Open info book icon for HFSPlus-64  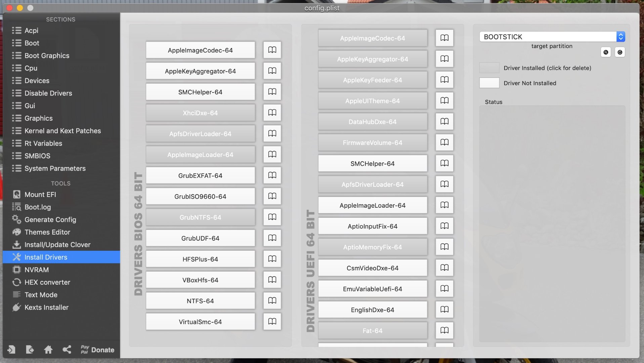(x=272, y=259)
